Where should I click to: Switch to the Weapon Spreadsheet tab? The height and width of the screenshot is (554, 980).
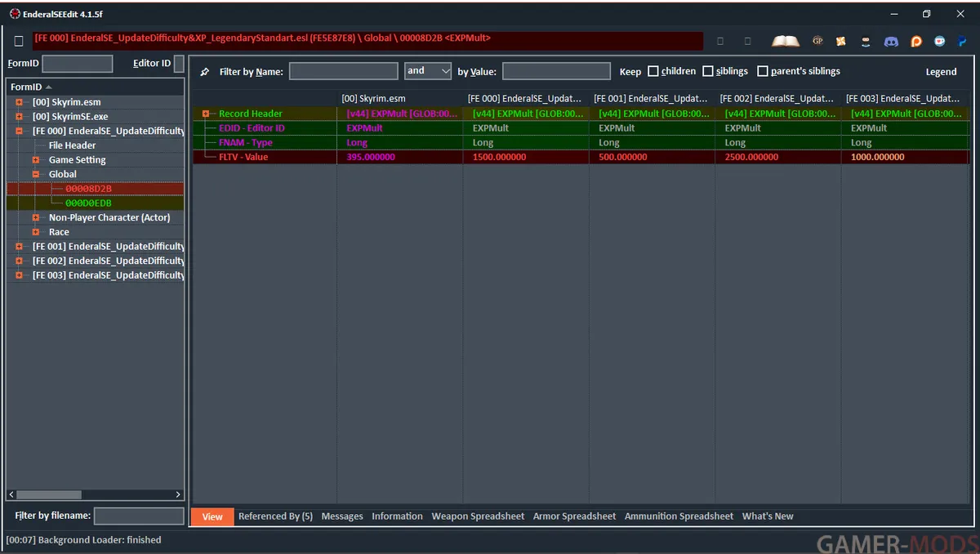click(478, 516)
